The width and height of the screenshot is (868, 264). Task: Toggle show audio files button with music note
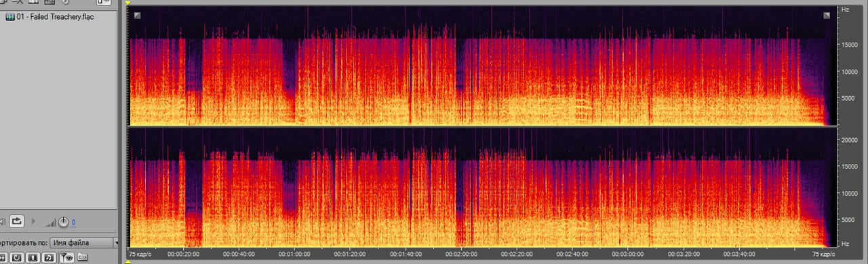(49, 258)
